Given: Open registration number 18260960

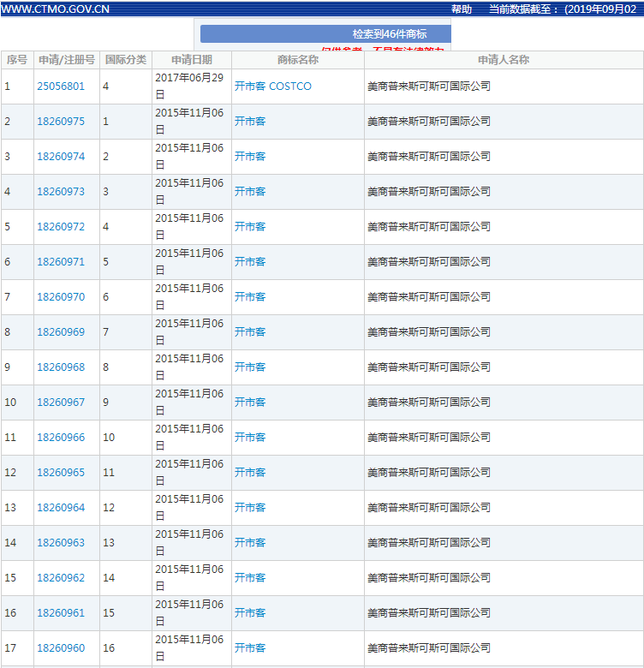Looking at the screenshot, I should point(61,648).
